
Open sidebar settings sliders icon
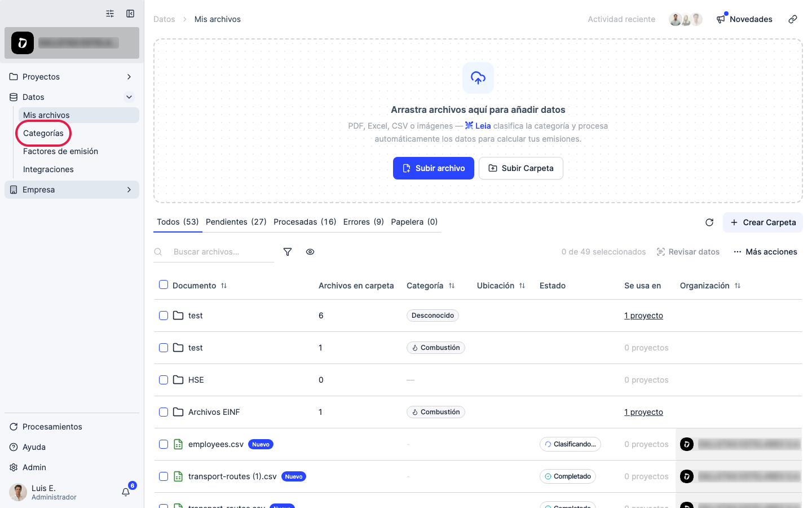point(110,14)
